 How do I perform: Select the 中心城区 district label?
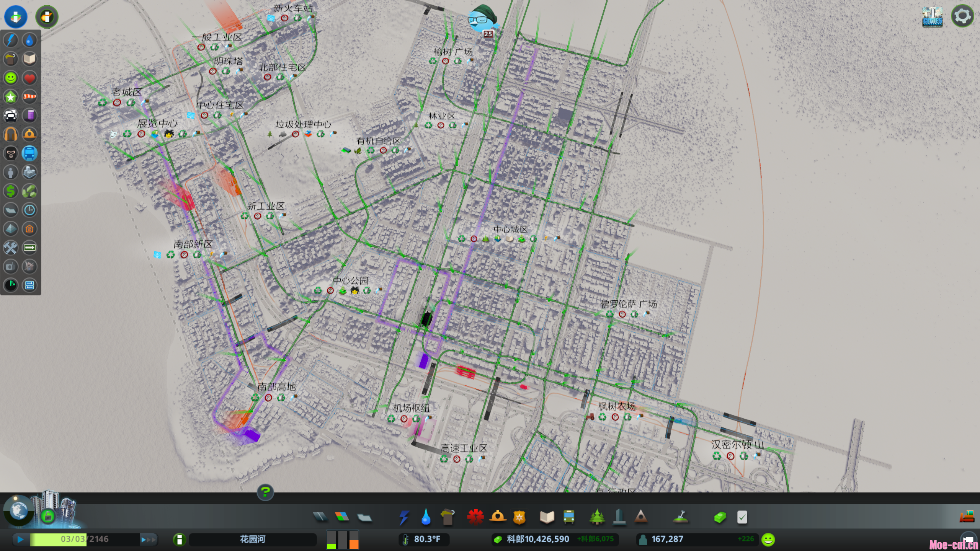(x=510, y=229)
